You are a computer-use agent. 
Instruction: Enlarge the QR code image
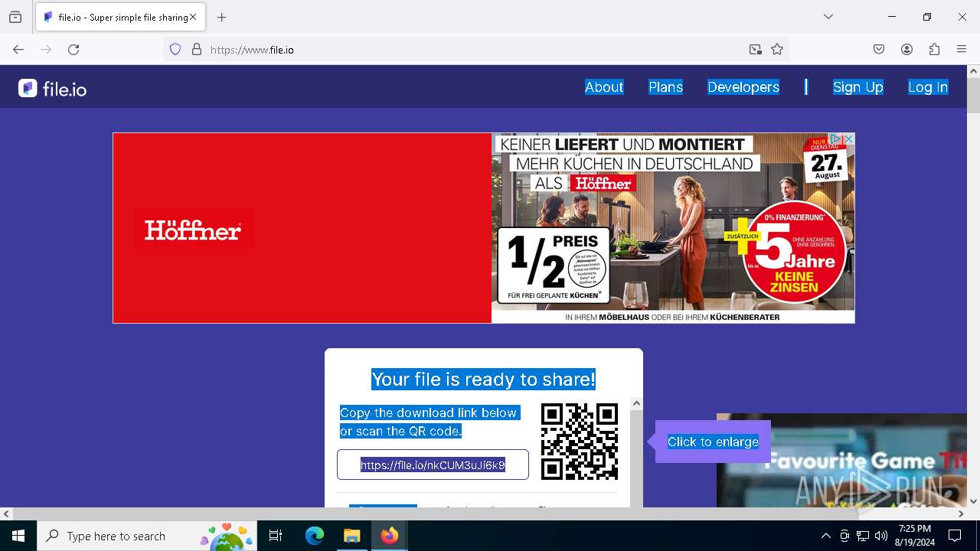point(580,442)
